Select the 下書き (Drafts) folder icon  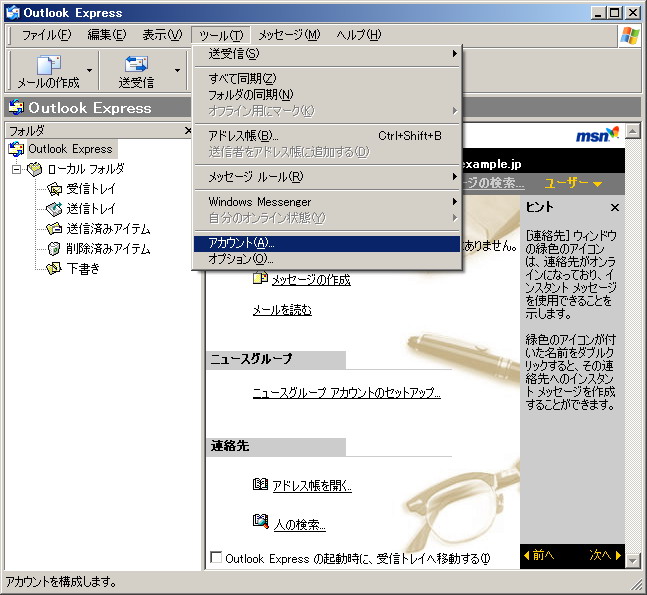coord(54,268)
